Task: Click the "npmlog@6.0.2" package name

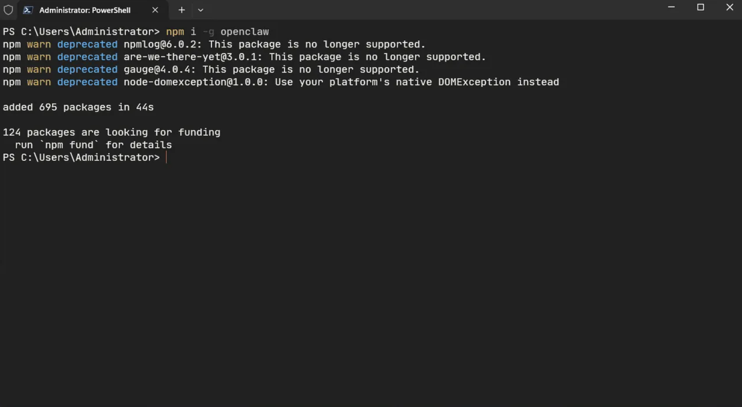Action: point(162,44)
